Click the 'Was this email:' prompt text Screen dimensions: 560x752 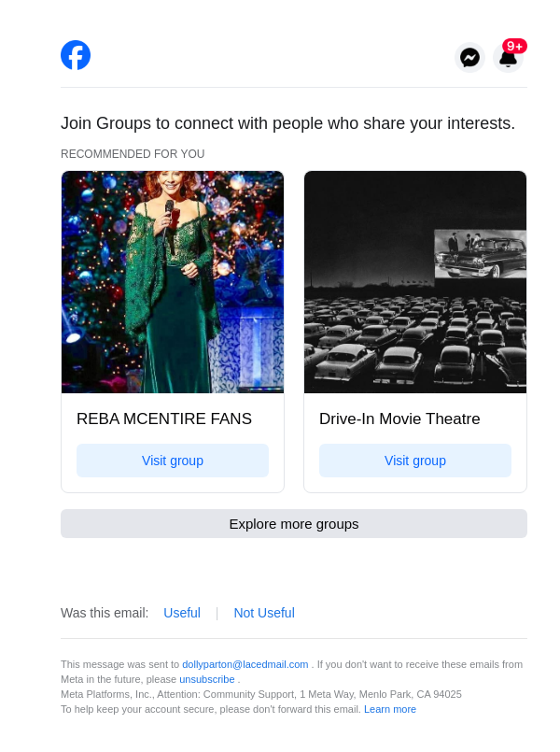[x=105, y=613]
